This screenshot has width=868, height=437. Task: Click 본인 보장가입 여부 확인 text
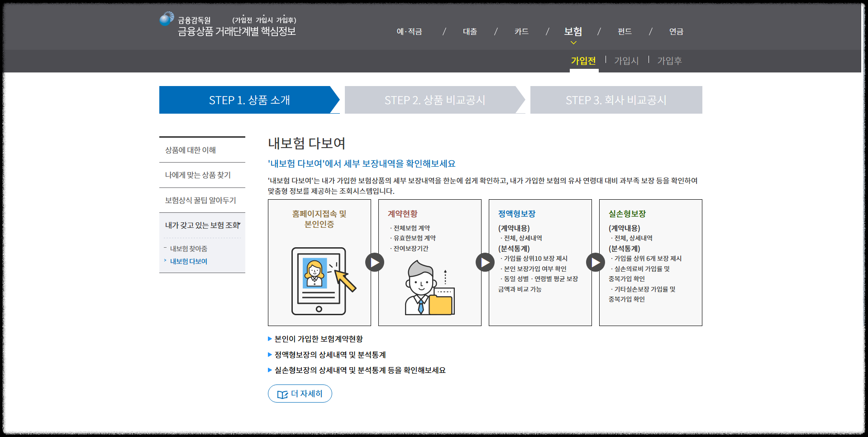(x=535, y=269)
